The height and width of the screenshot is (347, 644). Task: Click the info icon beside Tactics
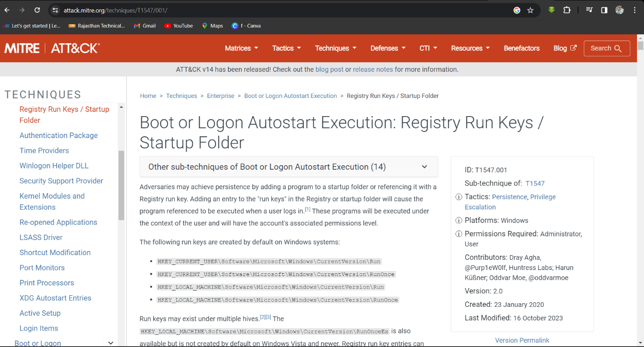[459, 197]
